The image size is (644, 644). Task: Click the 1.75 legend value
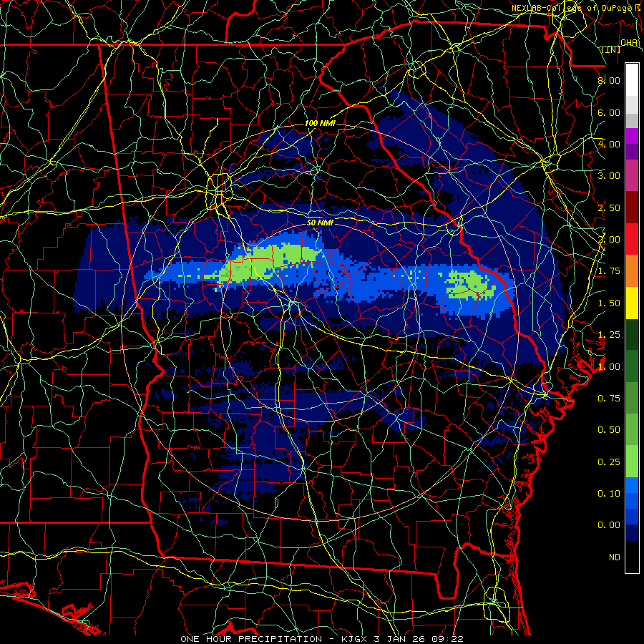(x=609, y=271)
